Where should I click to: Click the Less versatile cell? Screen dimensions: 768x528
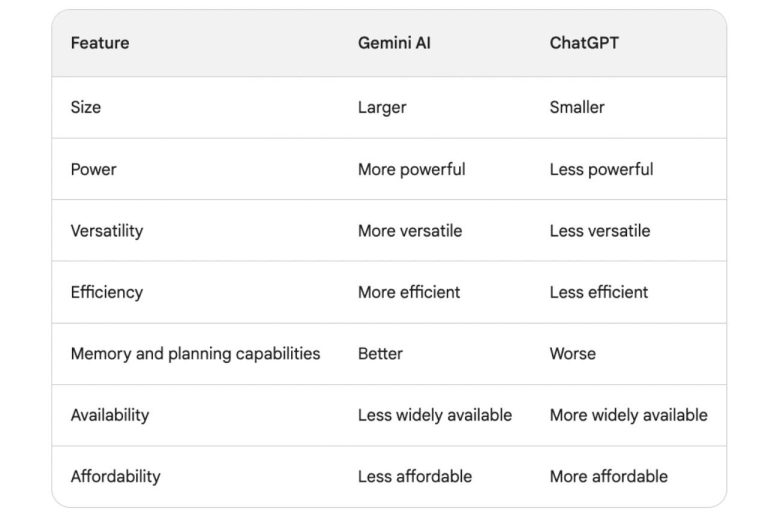tap(600, 231)
